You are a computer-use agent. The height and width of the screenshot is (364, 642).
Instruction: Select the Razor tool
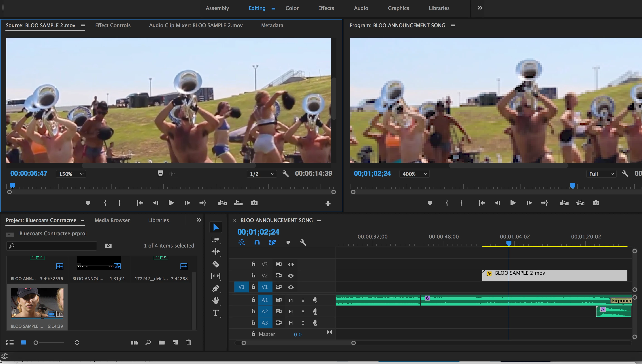(x=216, y=264)
